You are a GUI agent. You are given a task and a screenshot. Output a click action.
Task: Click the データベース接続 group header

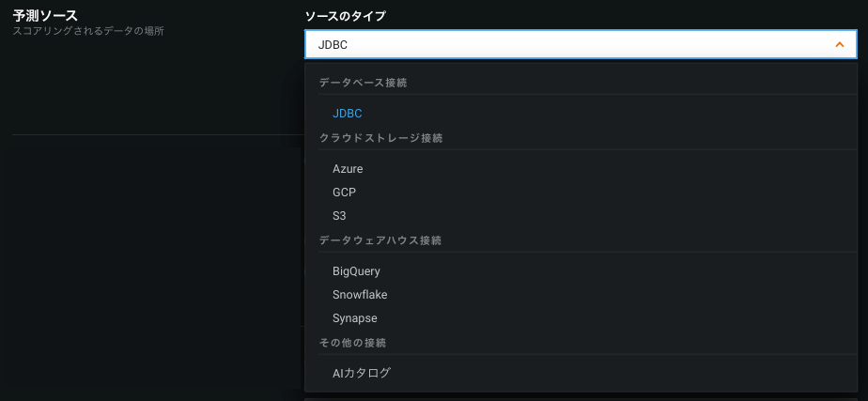click(x=363, y=83)
